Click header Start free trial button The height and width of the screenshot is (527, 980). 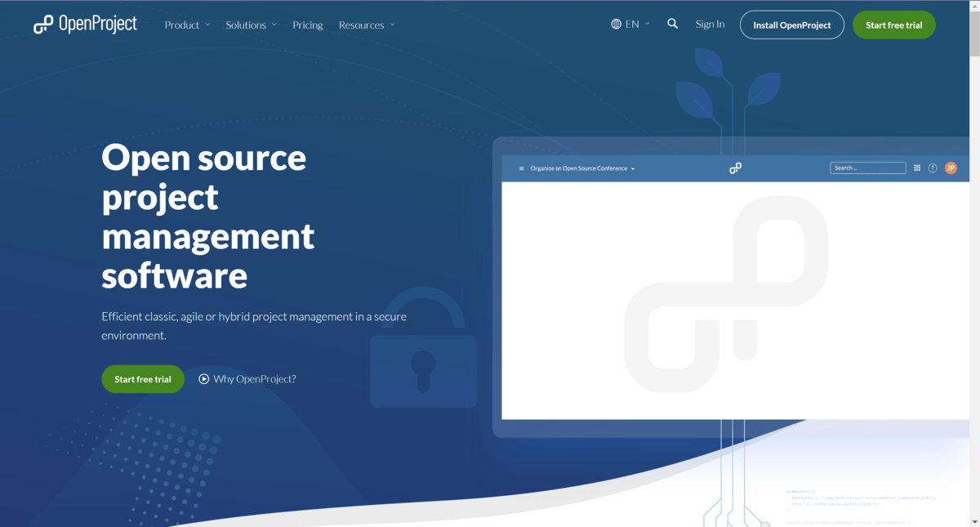coord(893,25)
